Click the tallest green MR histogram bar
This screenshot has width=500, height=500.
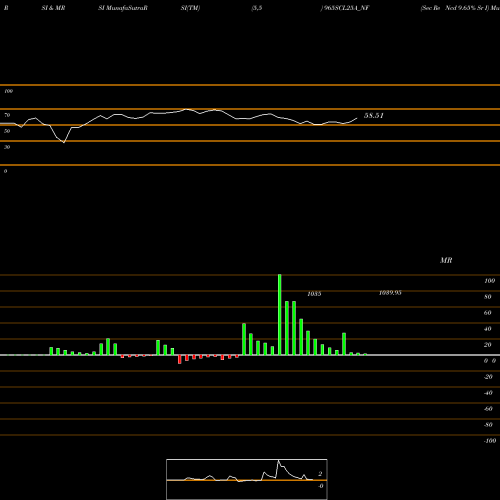(x=280, y=315)
